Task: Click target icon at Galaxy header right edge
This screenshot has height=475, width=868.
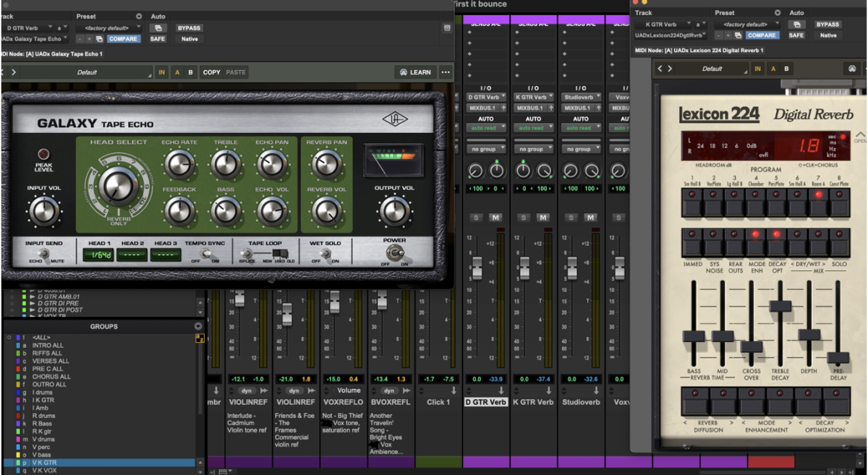Action: (x=447, y=28)
